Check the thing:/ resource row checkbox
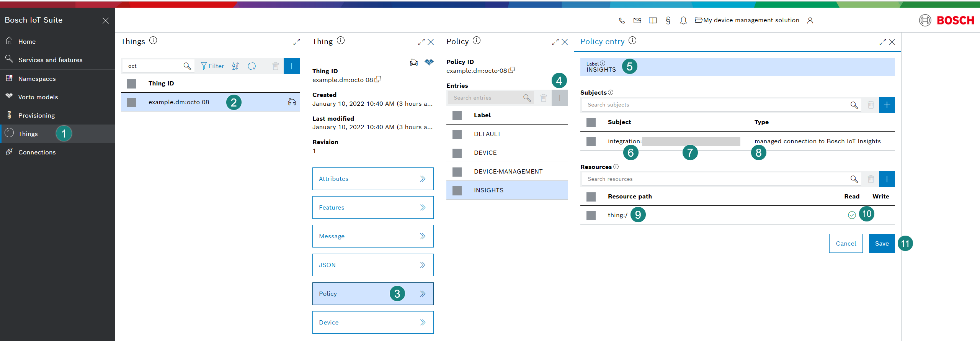The image size is (980, 341). (x=591, y=216)
